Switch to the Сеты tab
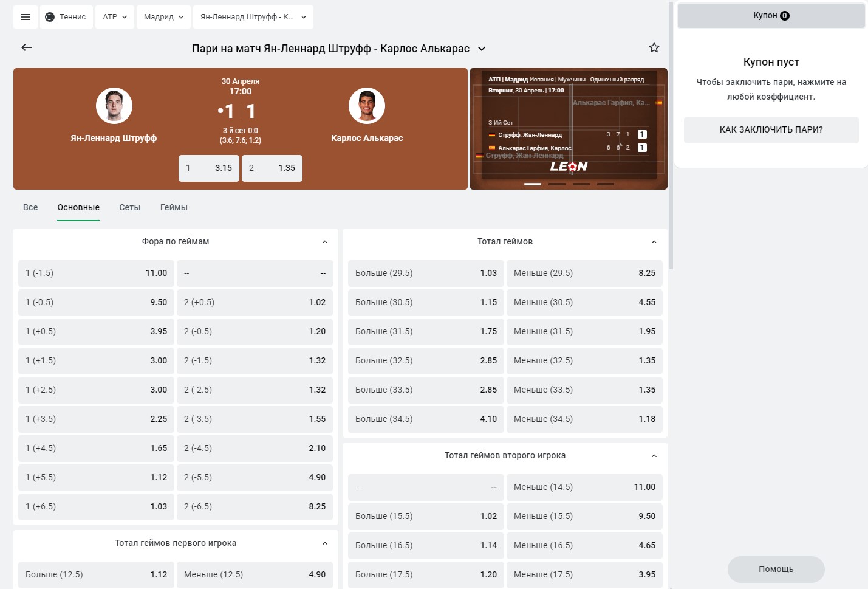This screenshot has width=868, height=589. click(130, 207)
